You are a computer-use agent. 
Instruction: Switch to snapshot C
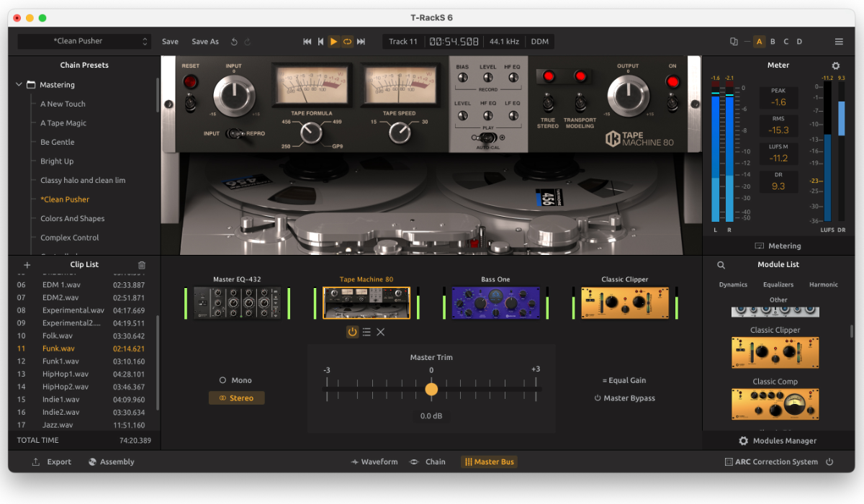786,42
